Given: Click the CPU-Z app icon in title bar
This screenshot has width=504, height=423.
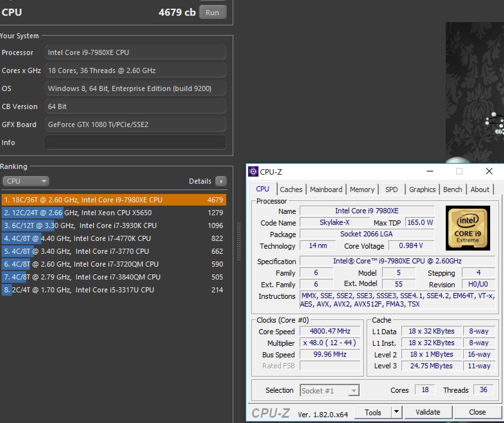Looking at the screenshot, I should (253, 171).
